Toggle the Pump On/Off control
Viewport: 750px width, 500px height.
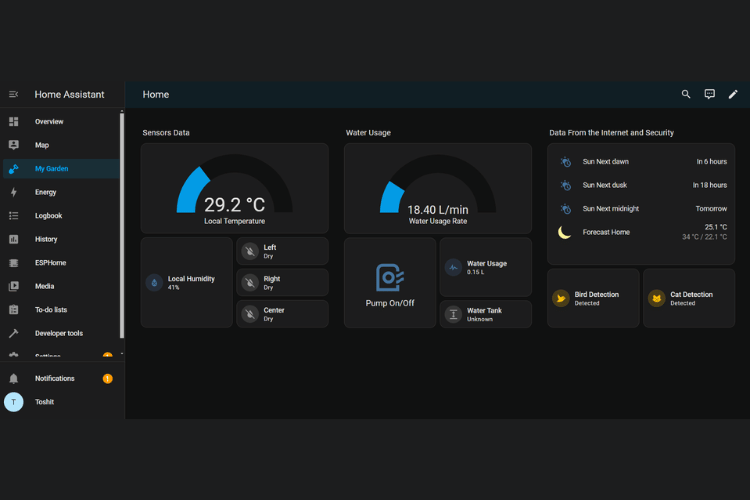pyautogui.click(x=390, y=283)
